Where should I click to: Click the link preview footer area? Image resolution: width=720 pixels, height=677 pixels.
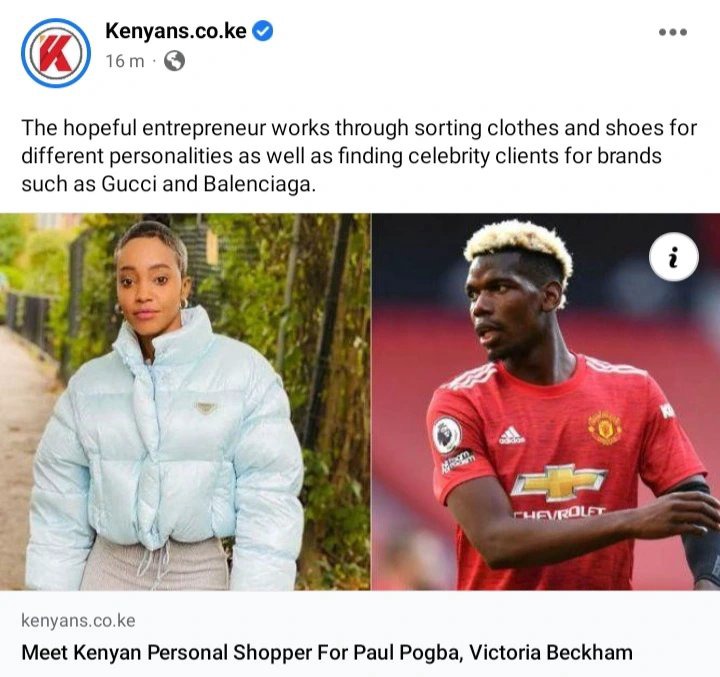[360, 633]
